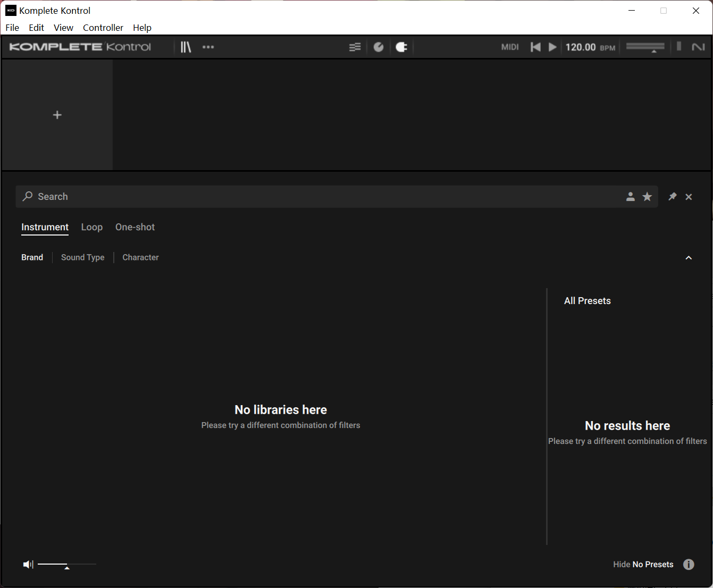Start transport with the Play button

(552, 47)
